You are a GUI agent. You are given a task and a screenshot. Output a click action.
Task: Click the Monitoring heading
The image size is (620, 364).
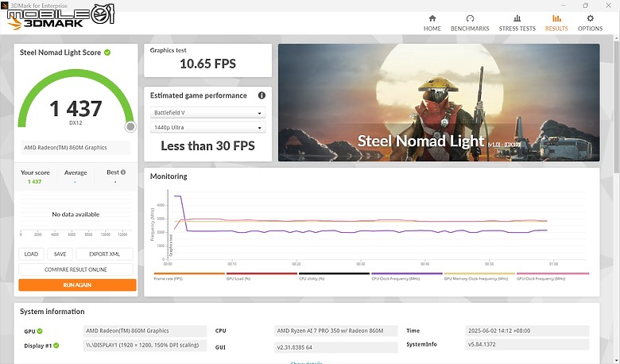[169, 176]
